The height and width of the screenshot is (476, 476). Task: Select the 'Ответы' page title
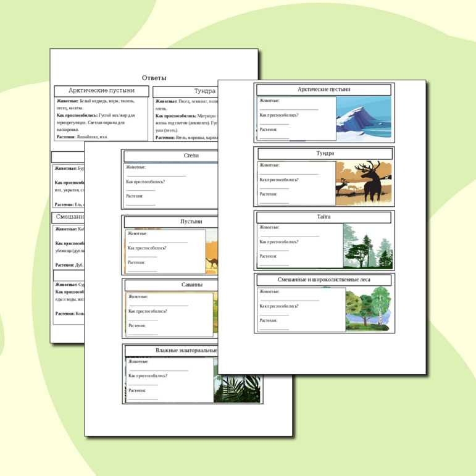pyautogui.click(x=154, y=78)
